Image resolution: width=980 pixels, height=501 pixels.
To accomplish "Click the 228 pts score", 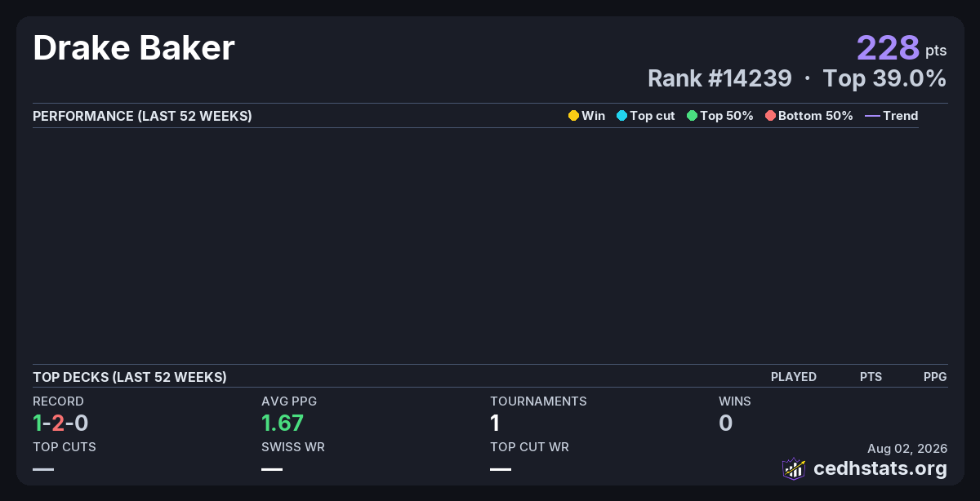I will click(902, 48).
